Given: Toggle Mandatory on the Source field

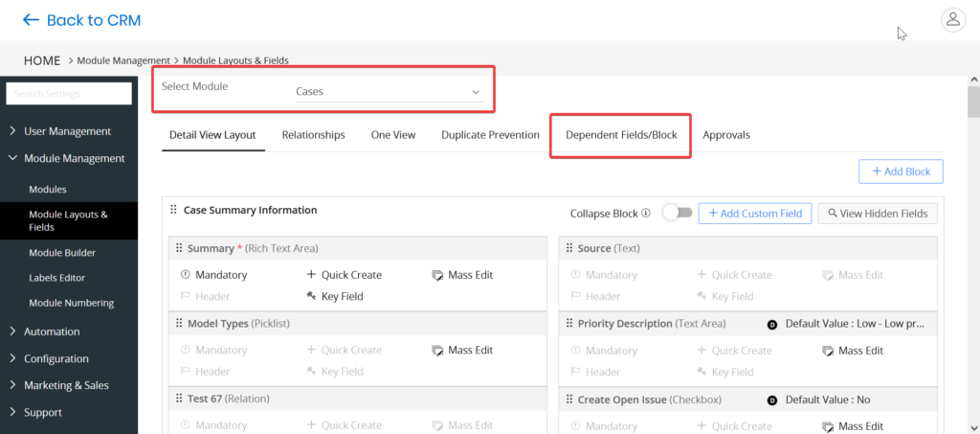Looking at the screenshot, I should [604, 275].
